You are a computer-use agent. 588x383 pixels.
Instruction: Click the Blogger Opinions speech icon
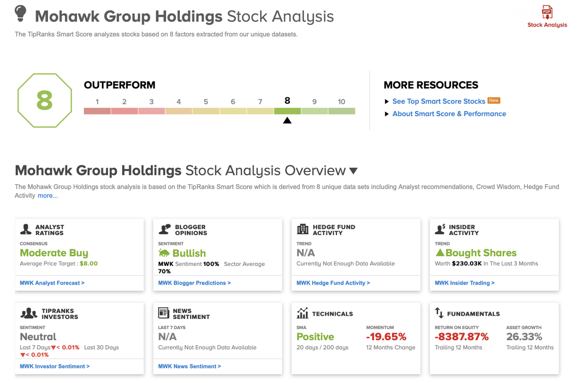click(x=165, y=229)
